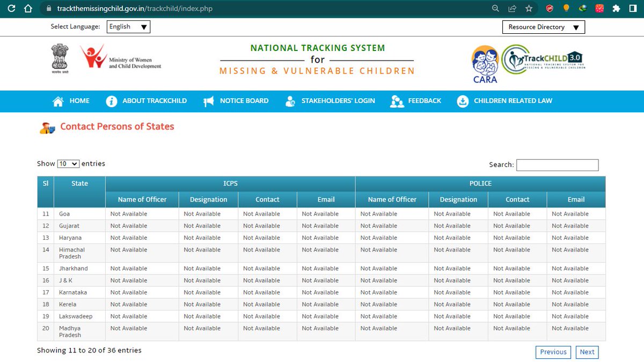The image size is (644, 362).
Task: Select the Lakswadeep state cell
Action: click(79, 316)
